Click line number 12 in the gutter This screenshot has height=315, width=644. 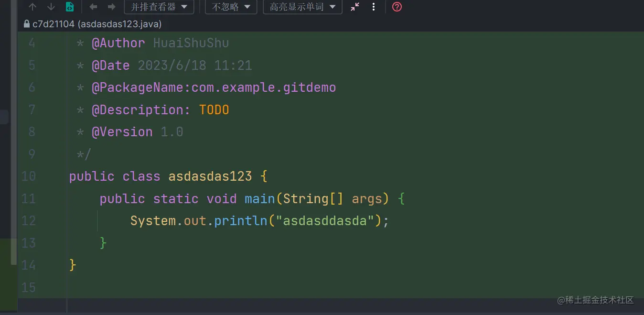[x=29, y=221]
